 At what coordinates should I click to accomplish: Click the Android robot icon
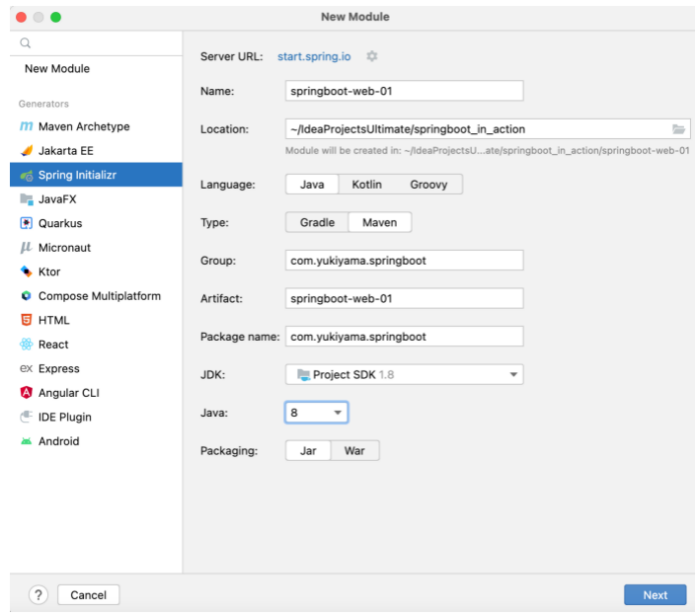[x=27, y=441]
